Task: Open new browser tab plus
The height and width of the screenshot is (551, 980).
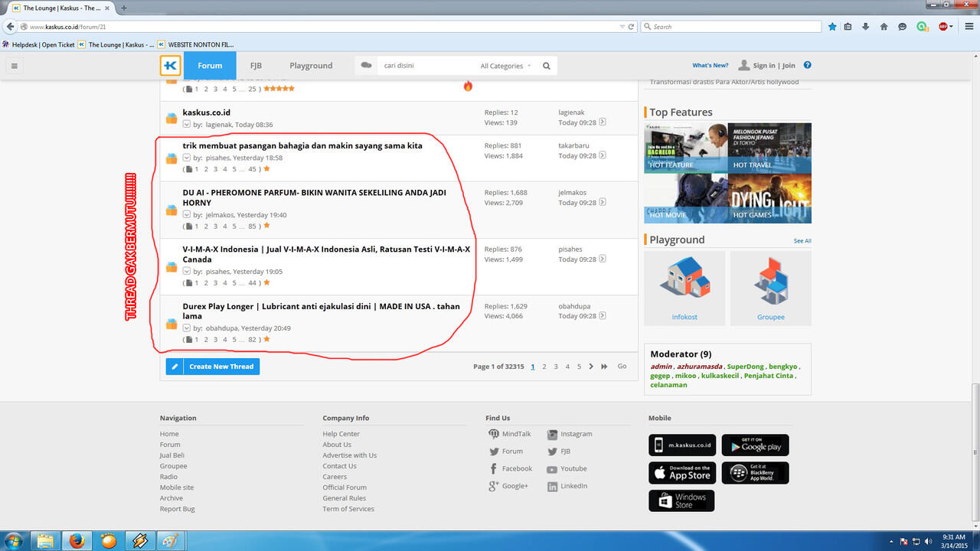Action: click(x=124, y=8)
